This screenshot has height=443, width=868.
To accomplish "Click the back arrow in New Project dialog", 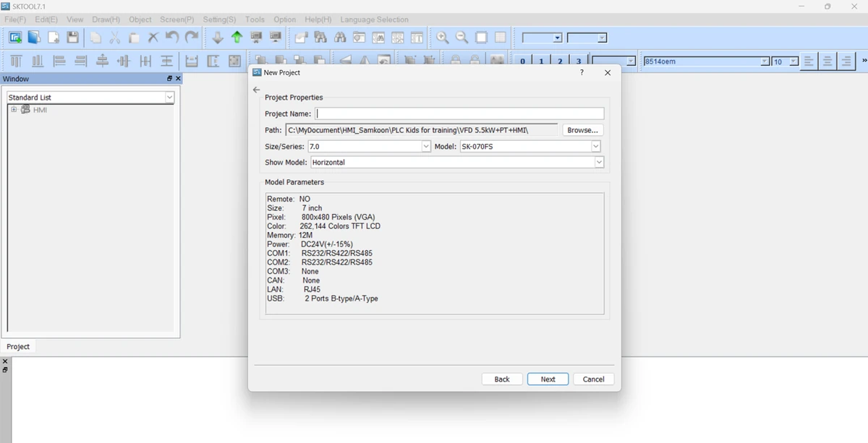I will [x=256, y=90].
